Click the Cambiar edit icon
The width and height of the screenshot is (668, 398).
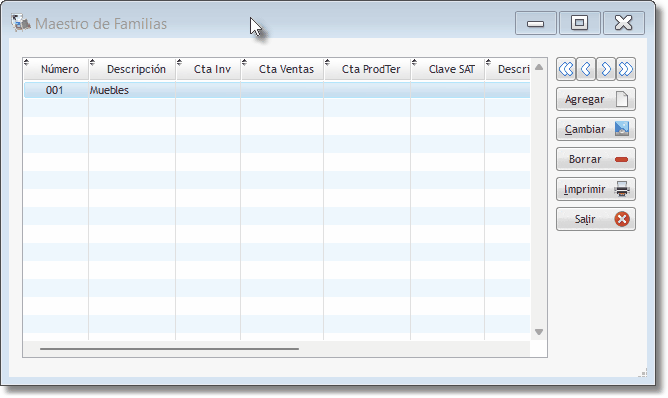point(622,129)
